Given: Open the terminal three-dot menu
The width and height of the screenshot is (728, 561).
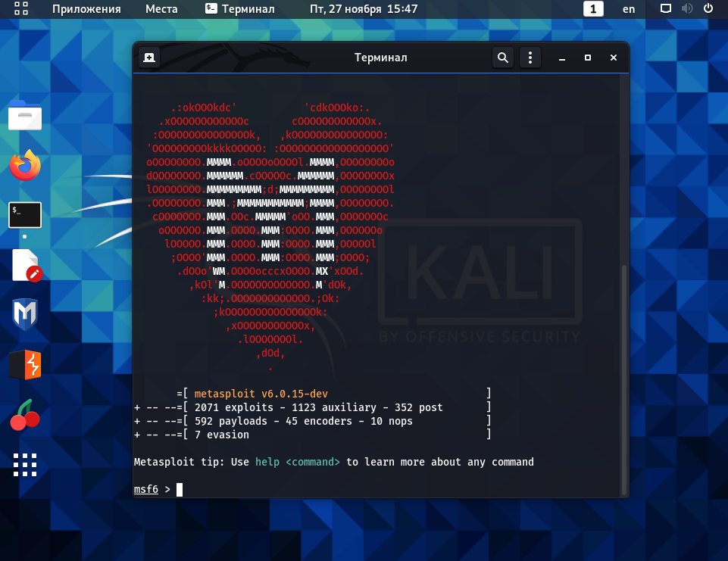Looking at the screenshot, I should (530, 58).
